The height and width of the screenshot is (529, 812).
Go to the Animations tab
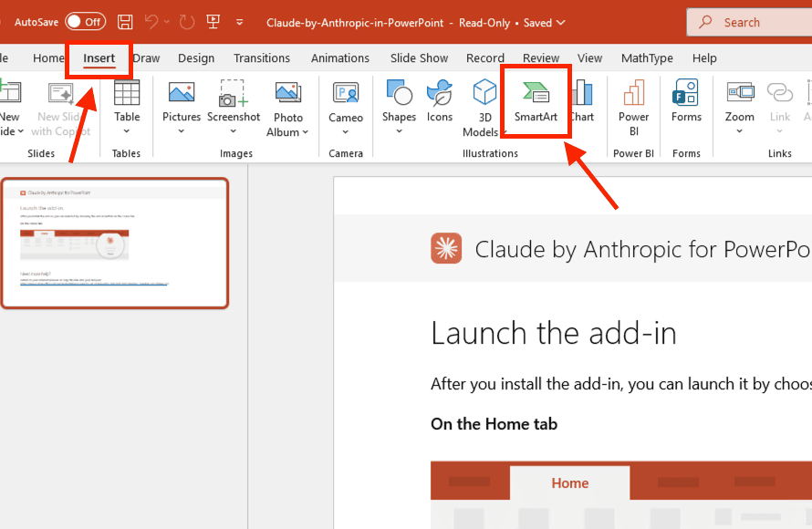(339, 58)
